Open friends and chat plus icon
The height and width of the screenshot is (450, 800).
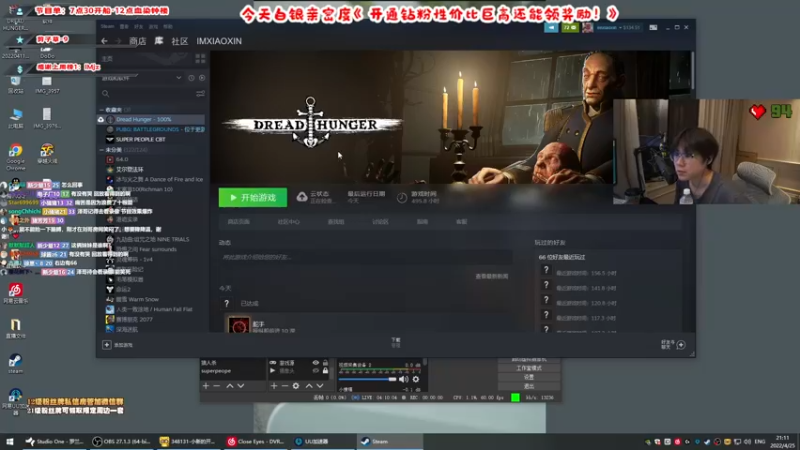(x=681, y=345)
